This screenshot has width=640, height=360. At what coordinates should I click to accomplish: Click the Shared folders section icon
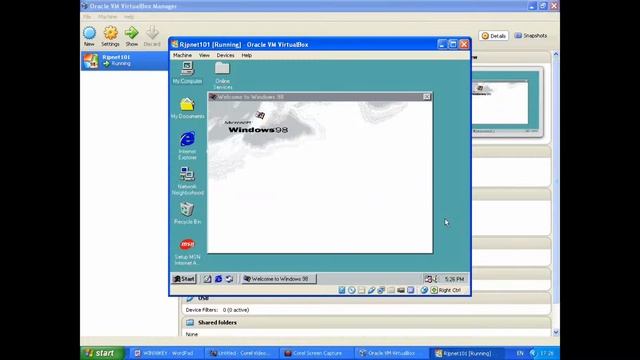[x=190, y=322]
